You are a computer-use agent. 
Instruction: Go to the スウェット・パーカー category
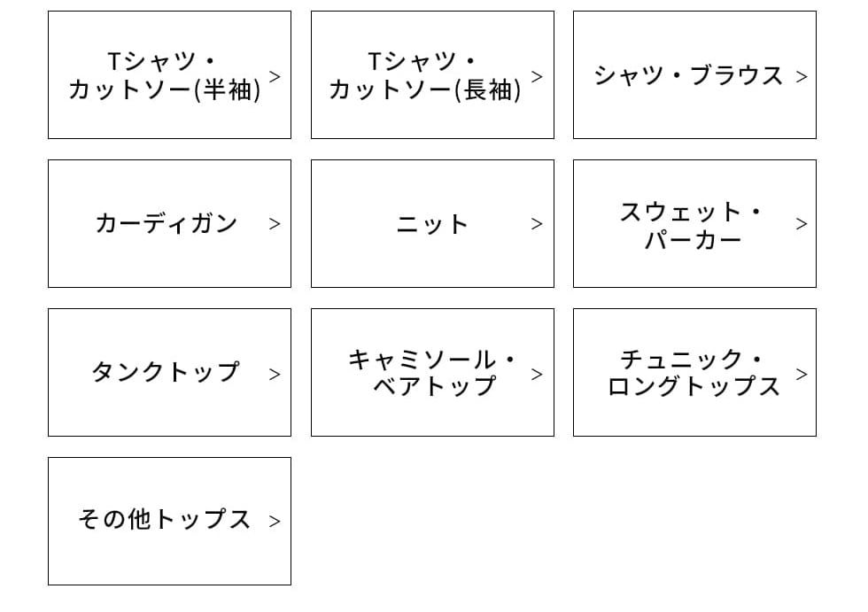click(x=691, y=224)
